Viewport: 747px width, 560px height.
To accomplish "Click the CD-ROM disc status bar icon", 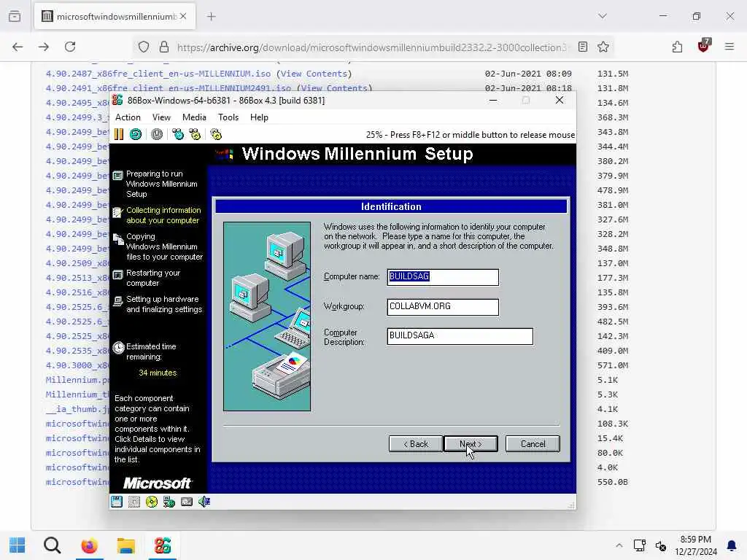I will coord(152,502).
